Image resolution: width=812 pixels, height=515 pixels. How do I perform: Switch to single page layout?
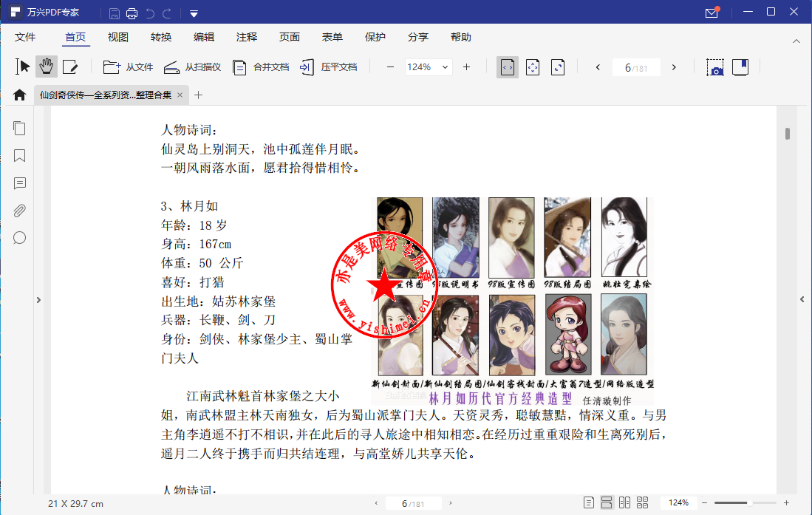tap(589, 502)
